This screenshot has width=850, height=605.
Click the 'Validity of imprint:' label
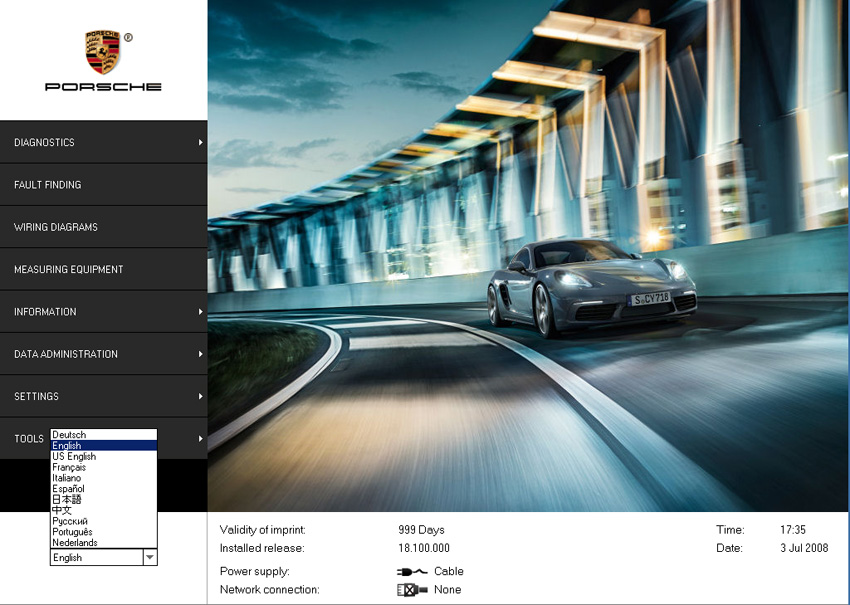(263, 530)
